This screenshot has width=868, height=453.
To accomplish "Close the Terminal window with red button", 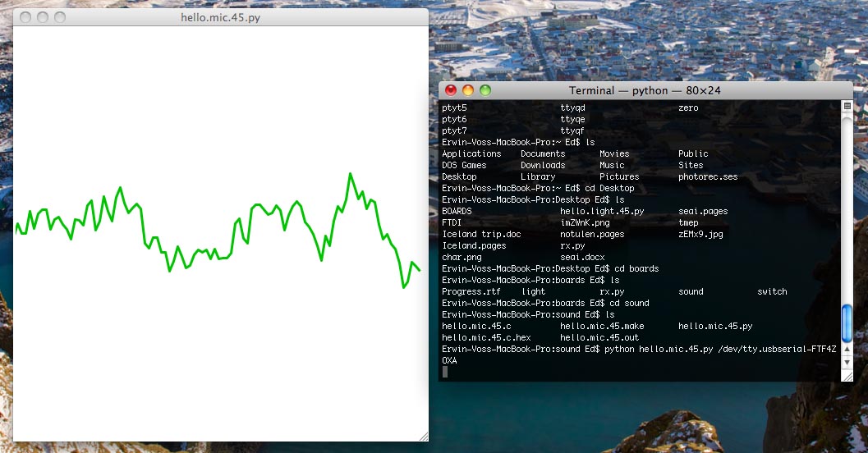I will point(451,90).
